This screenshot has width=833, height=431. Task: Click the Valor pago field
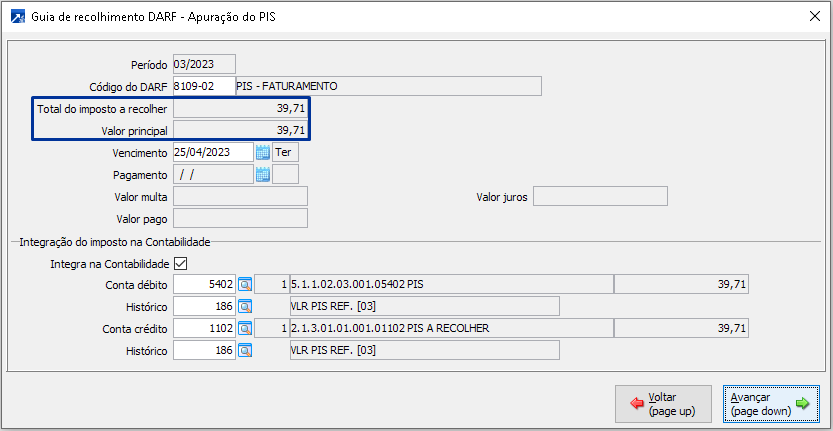[x=240, y=218]
